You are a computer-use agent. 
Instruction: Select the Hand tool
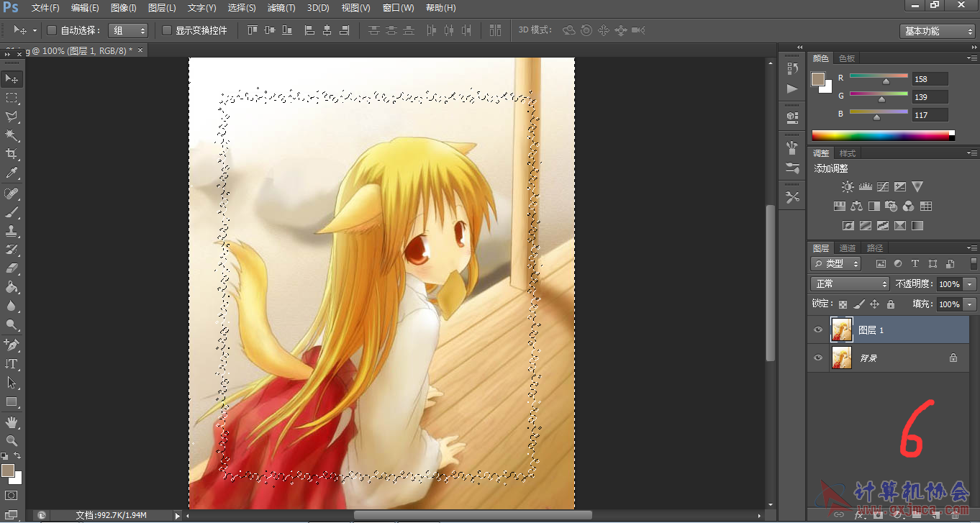[x=12, y=422]
